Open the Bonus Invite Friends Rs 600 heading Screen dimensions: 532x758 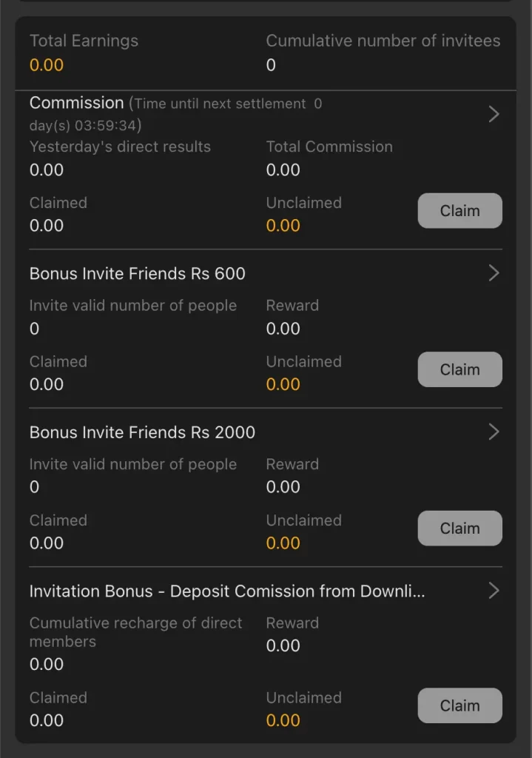(137, 274)
